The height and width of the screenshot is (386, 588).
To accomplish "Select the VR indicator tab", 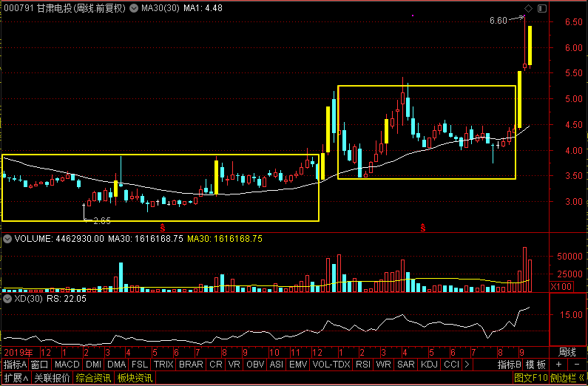I will pyautogui.click(x=234, y=365).
